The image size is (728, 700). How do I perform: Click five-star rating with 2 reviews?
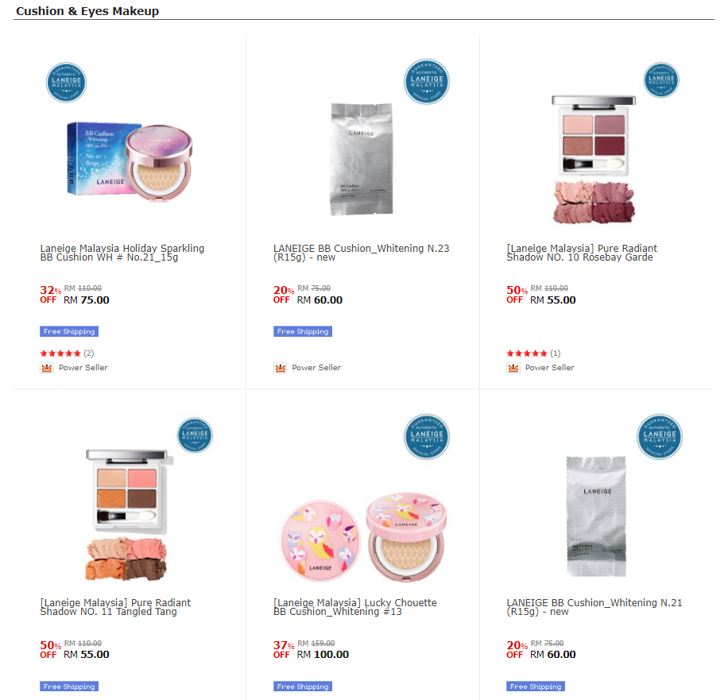pyautogui.click(x=67, y=354)
